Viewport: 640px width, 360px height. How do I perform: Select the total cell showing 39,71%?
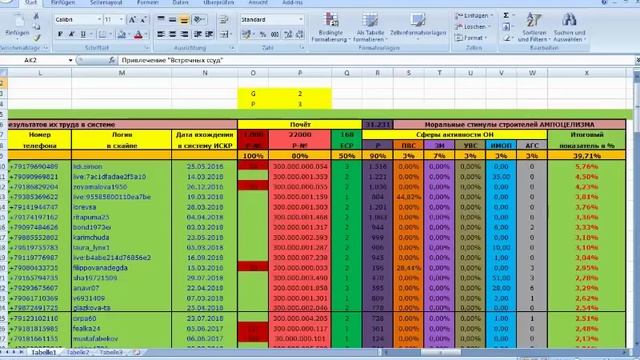click(x=587, y=156)
